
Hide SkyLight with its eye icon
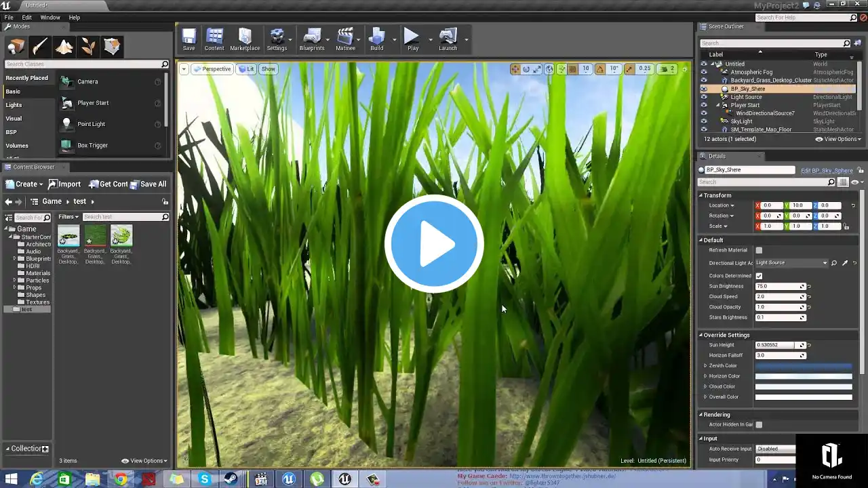[x=703, y=121]
